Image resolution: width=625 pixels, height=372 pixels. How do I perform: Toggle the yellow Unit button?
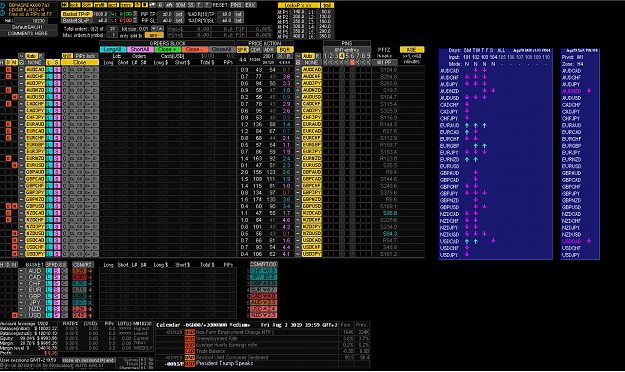click(x=67, y=56)
